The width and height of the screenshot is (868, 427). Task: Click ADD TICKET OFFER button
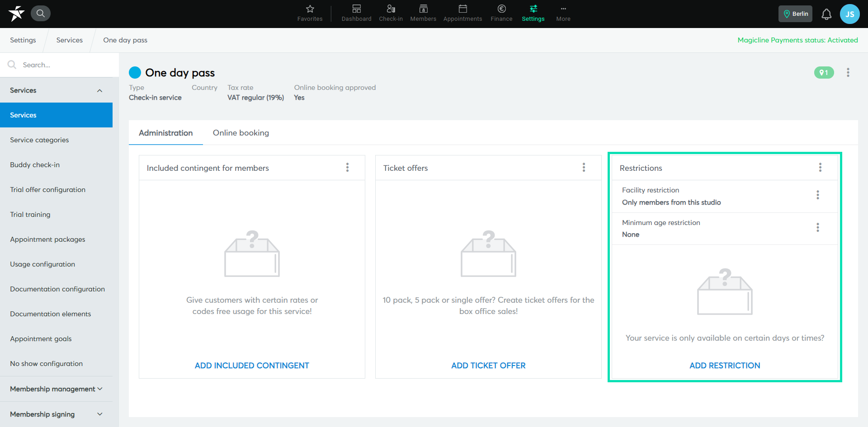[488, 366]
